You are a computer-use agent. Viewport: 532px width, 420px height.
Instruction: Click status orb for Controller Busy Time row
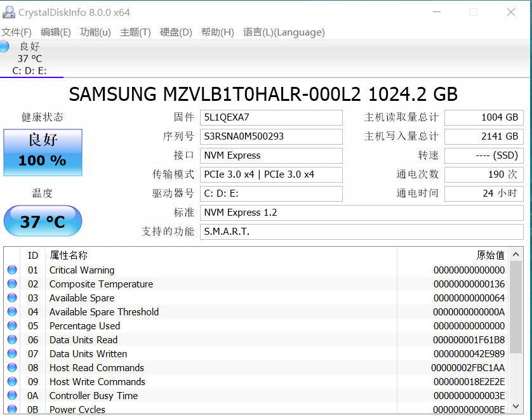point(12,395)
